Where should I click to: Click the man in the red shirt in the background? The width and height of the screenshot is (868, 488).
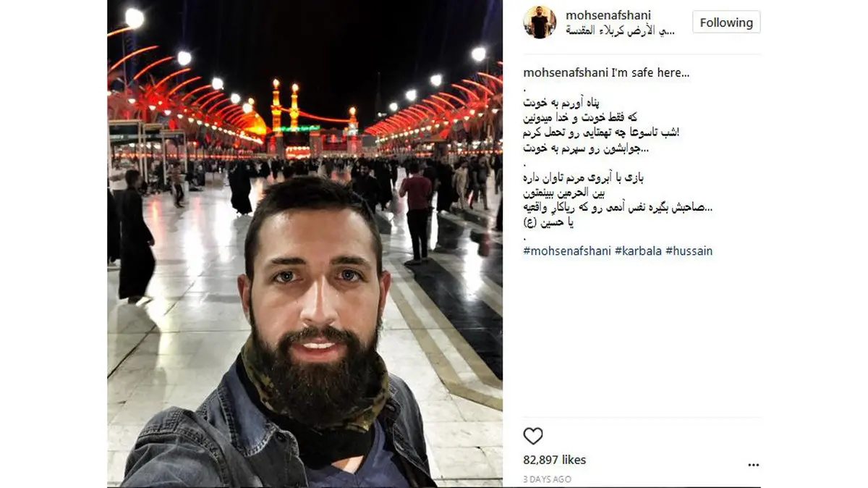pos(417,210)
